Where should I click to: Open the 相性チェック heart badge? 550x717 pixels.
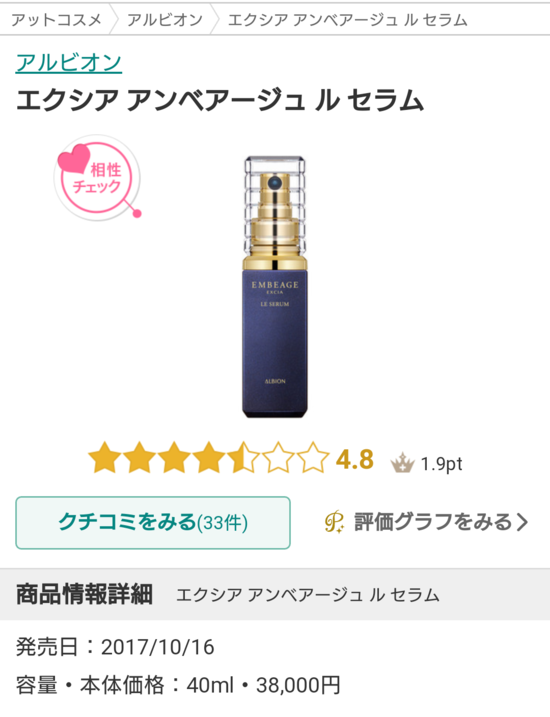[x=97, y=179]
